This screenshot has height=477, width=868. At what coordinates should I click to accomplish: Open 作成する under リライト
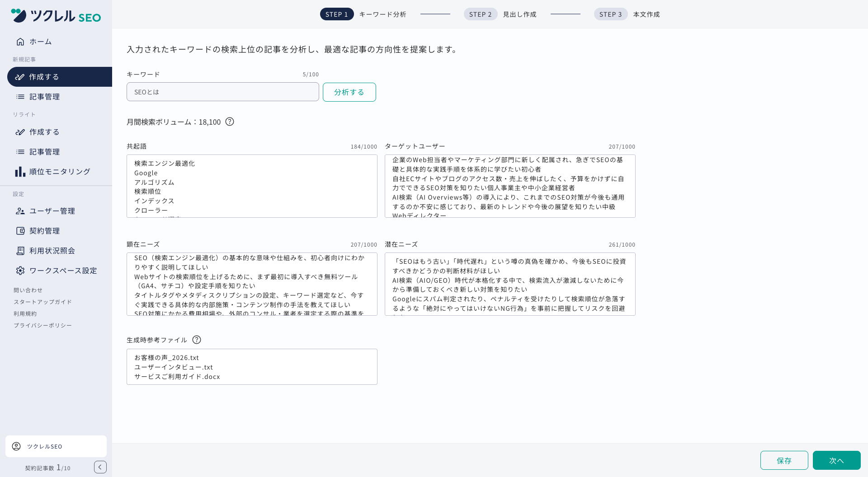pyautogui.click(x=60, y=132)
